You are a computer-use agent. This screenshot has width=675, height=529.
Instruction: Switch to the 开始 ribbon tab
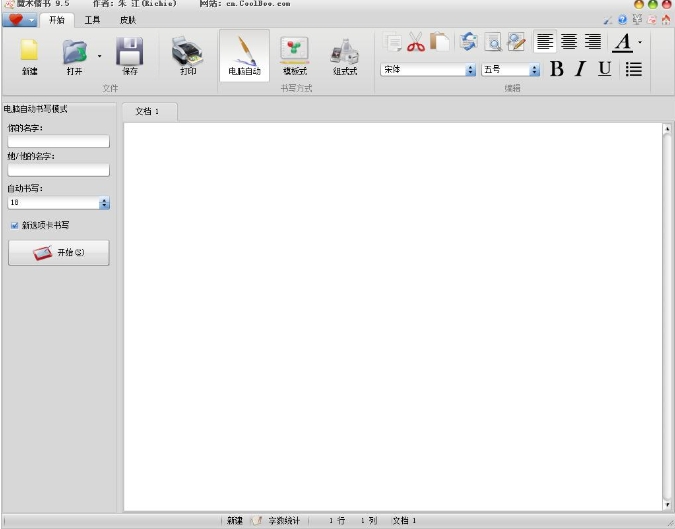click(x=56, y=20)
